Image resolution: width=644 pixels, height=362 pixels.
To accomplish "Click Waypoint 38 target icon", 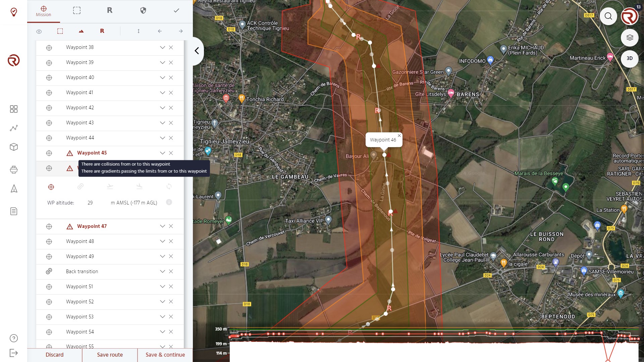I will (49, 48).
